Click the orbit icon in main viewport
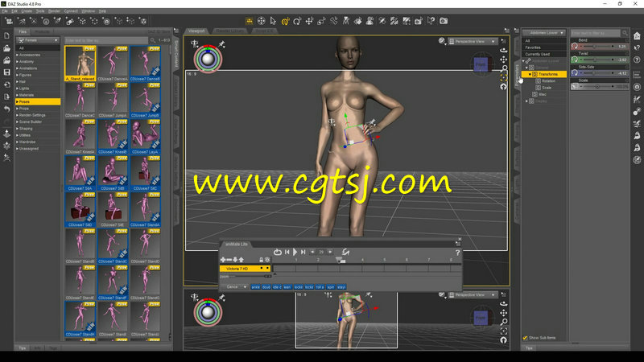 tap(504, 50)
